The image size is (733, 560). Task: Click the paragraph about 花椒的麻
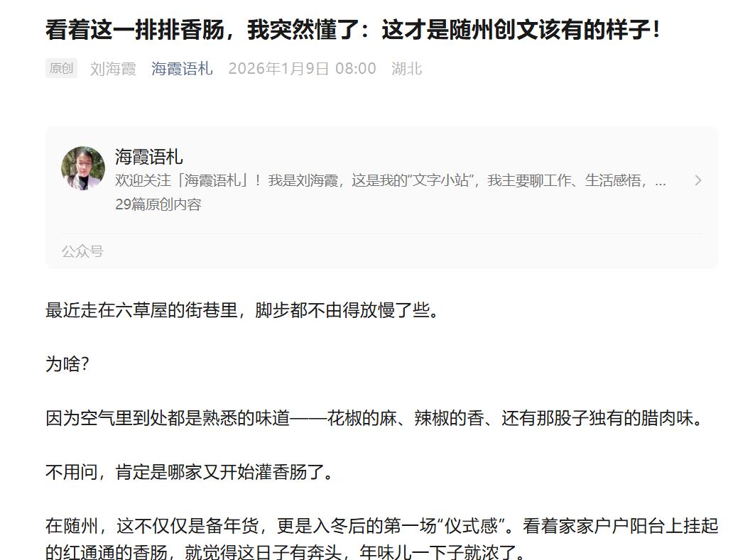click(374, 418)
